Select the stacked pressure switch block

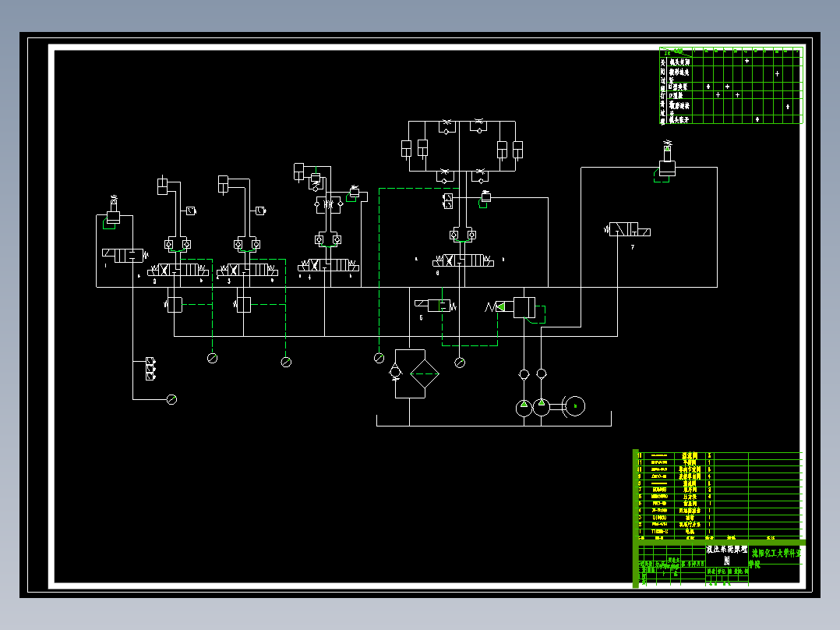click(150, 369)
